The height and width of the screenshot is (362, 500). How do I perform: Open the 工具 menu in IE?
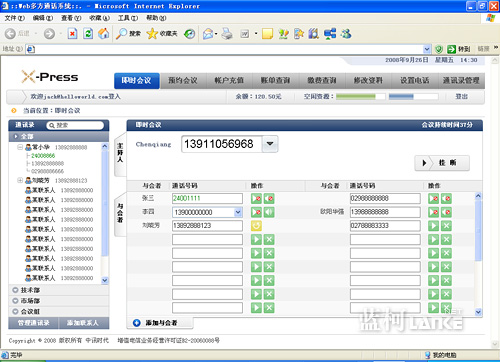click(128, 18)
